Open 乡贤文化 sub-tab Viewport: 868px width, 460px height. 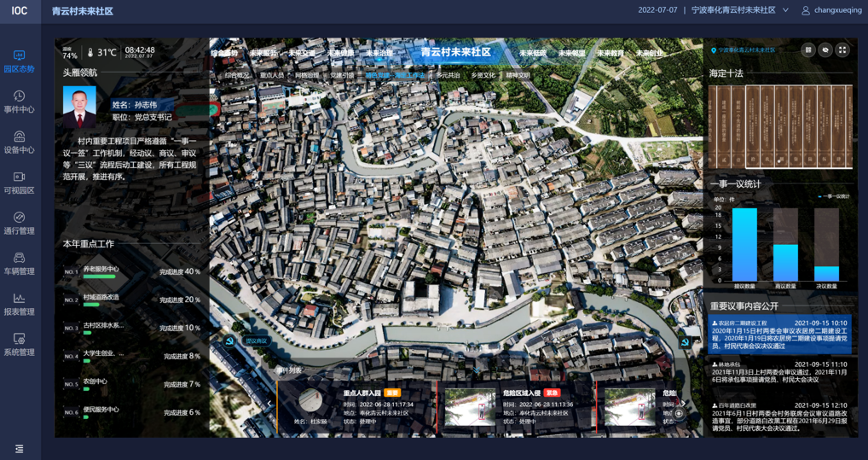[483, 75]
